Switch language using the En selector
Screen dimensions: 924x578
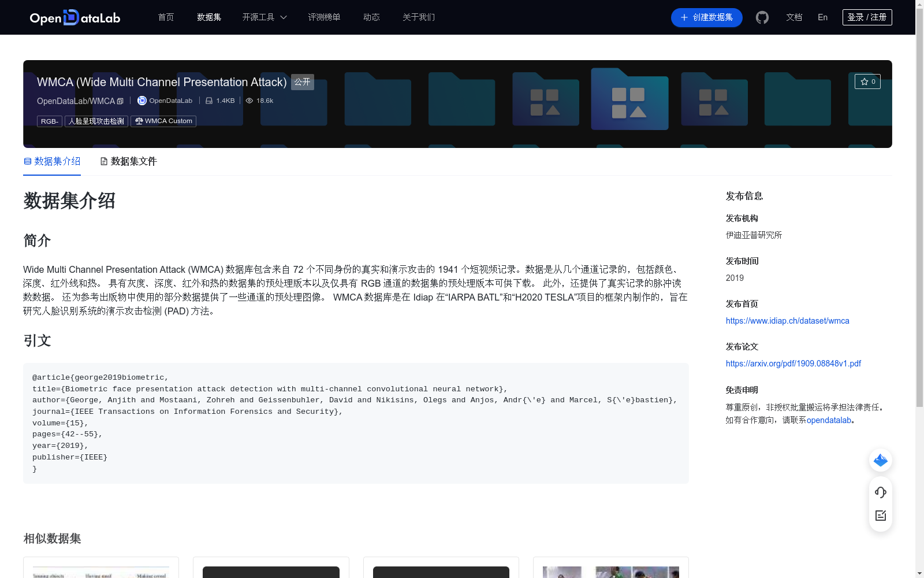tap(822, 17)
